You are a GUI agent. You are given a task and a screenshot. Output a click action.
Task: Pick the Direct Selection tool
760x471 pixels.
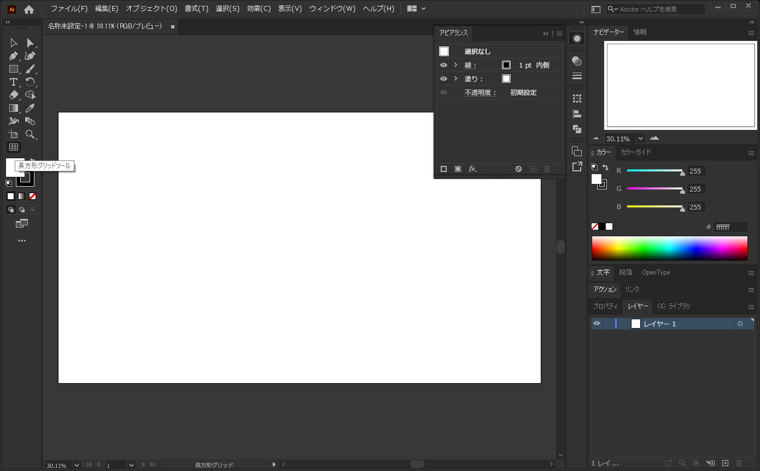pos(30,43)
